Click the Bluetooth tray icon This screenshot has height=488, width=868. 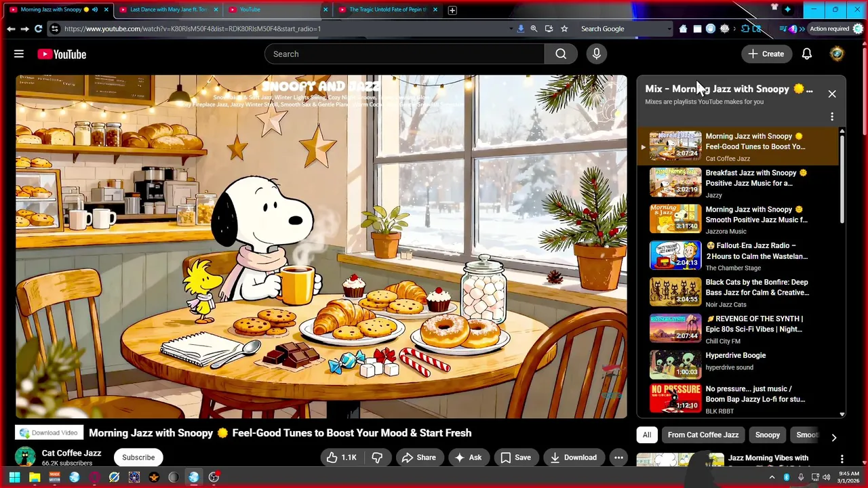click(x=787, y=477)
